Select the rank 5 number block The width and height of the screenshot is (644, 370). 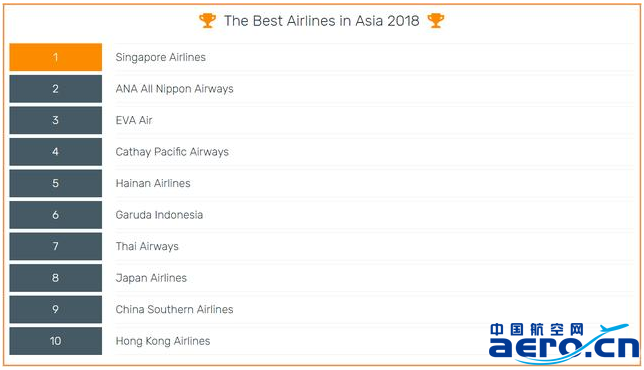click(55, 183)
